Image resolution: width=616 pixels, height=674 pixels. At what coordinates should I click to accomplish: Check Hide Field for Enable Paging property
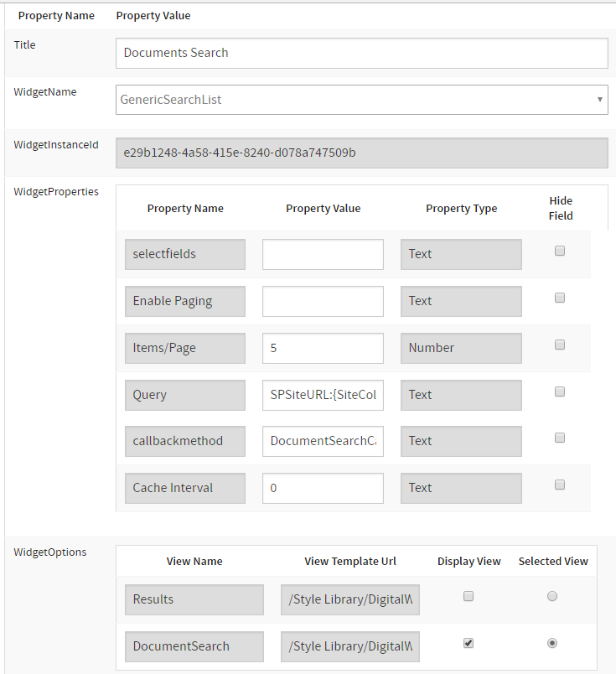[x=561, y=298]
